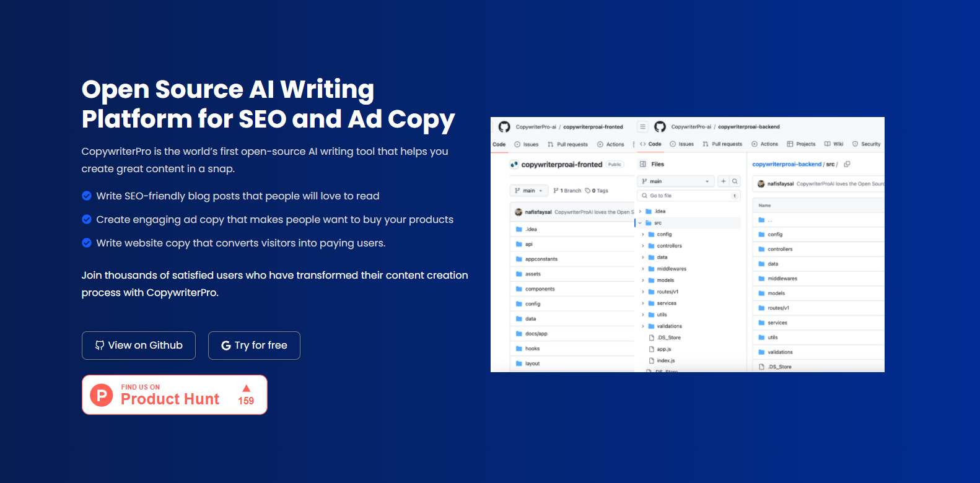This screenshot has width=980, height=483.
Task: Open the Projects tab in backend repo
Action: (x=801, y=144)
